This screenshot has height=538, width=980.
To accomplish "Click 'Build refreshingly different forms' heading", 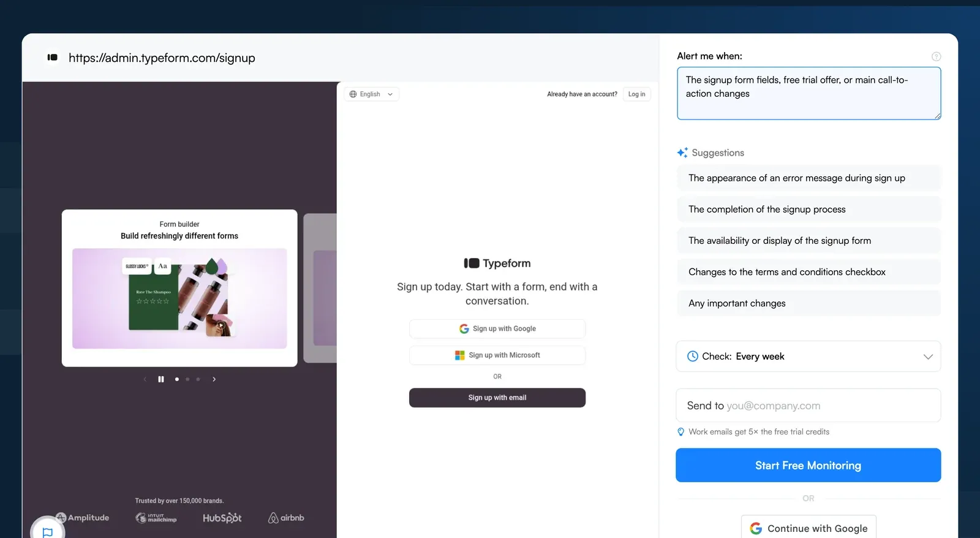I will coord(179,236).
